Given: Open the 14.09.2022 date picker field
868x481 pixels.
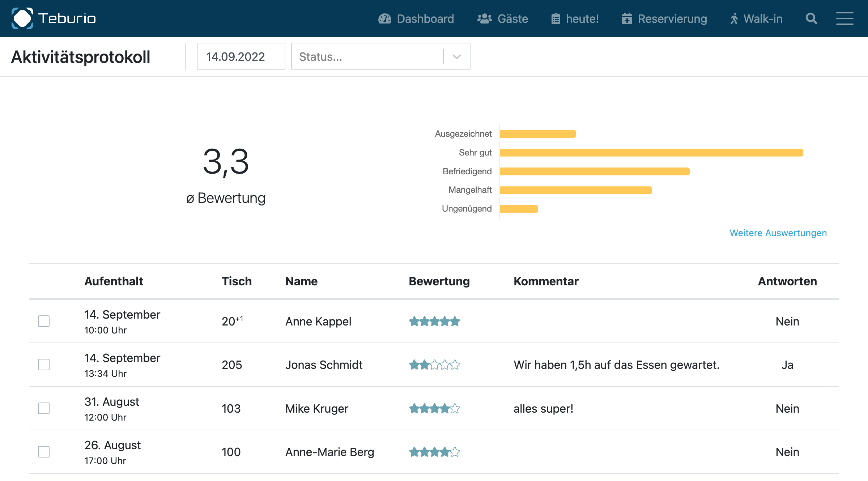Looking at the screenshot, I should point(241,57).
